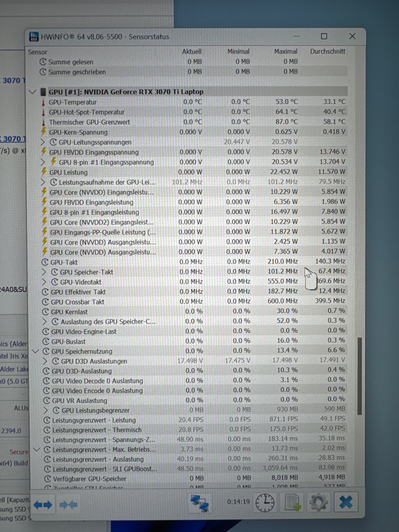The height and width of the screenshot is (532, 399).
Task: Open the remote network monitoring icon
Action: (x=200, y=503)
